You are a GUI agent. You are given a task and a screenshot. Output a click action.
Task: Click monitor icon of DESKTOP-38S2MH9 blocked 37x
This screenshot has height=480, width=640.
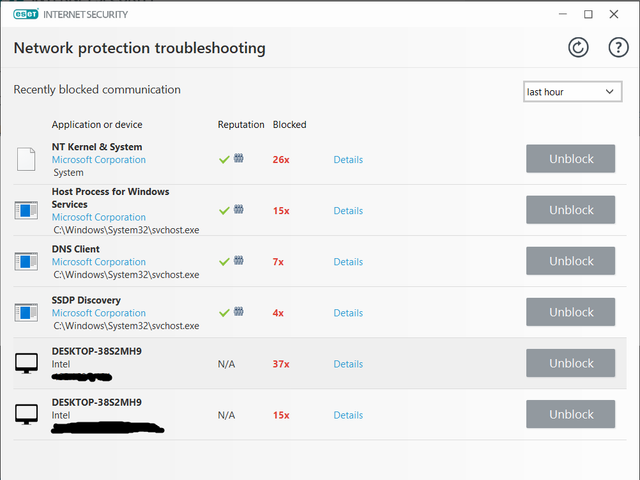(x=27, y=363)
